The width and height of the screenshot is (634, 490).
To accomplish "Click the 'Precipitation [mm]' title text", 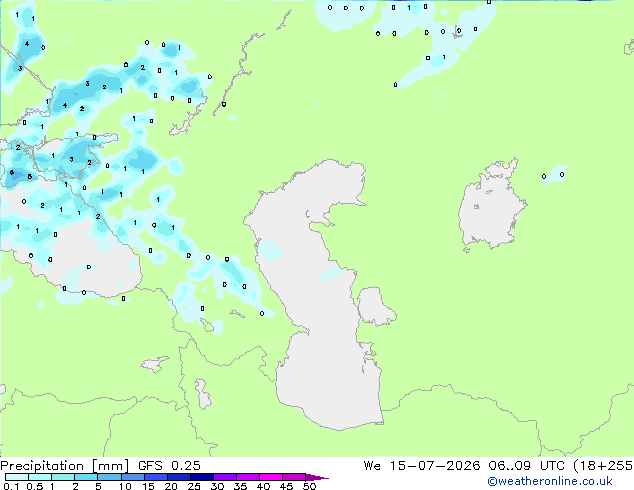I will (x=65, y=466).
